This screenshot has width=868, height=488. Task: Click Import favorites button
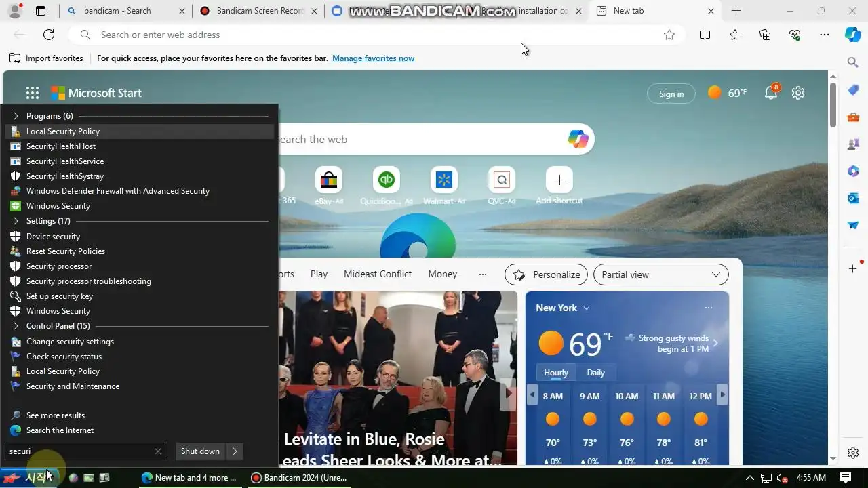click(46, 58)
